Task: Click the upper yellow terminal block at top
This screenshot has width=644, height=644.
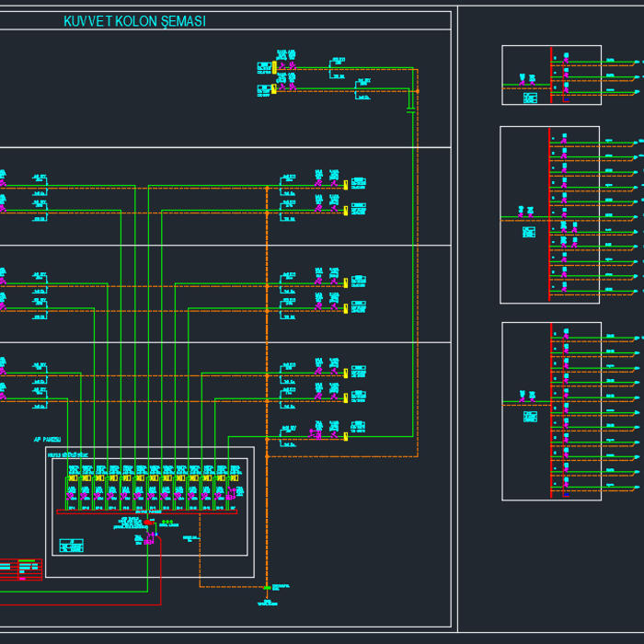Action: pos(274,67)
